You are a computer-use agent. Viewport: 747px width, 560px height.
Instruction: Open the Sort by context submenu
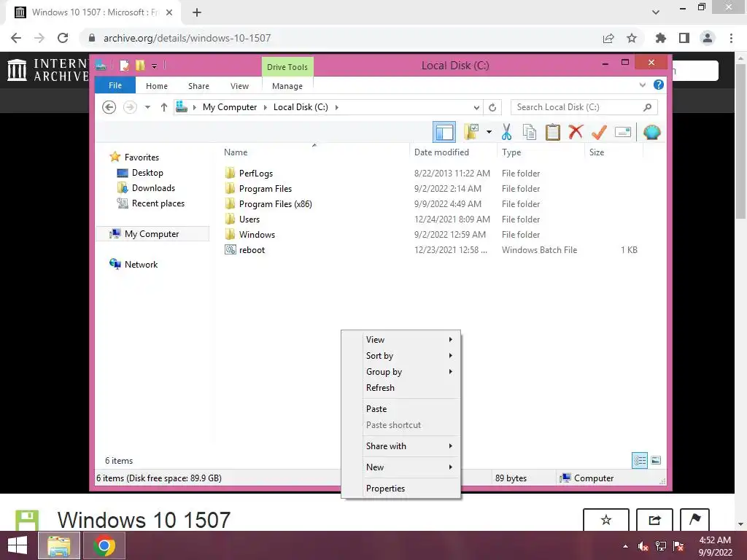coord(400,356)
